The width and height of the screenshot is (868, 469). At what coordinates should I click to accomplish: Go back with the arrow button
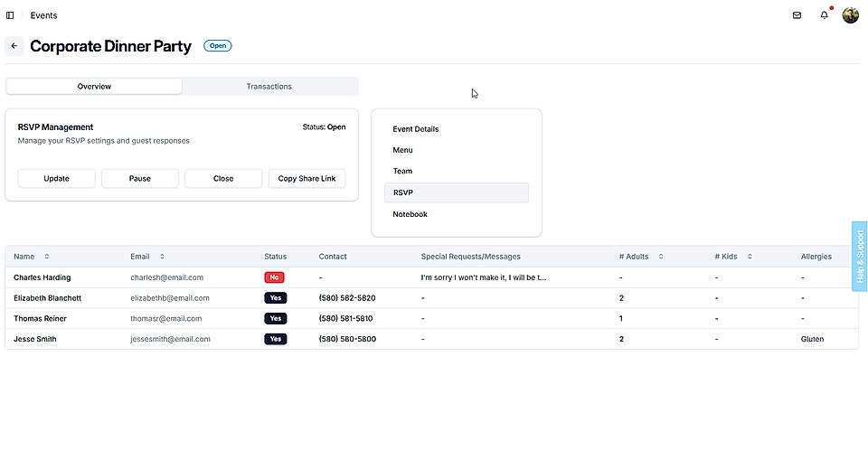[x=14, y=46]
